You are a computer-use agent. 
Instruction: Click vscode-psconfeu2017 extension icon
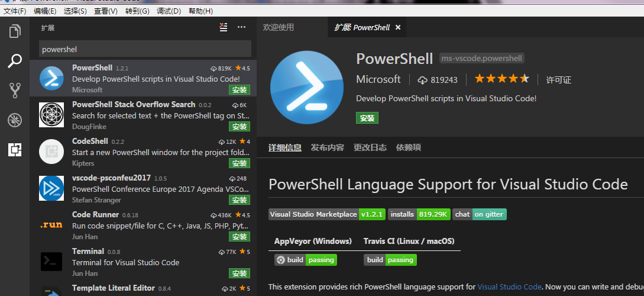pyautogui.click(x=51, y=188)
